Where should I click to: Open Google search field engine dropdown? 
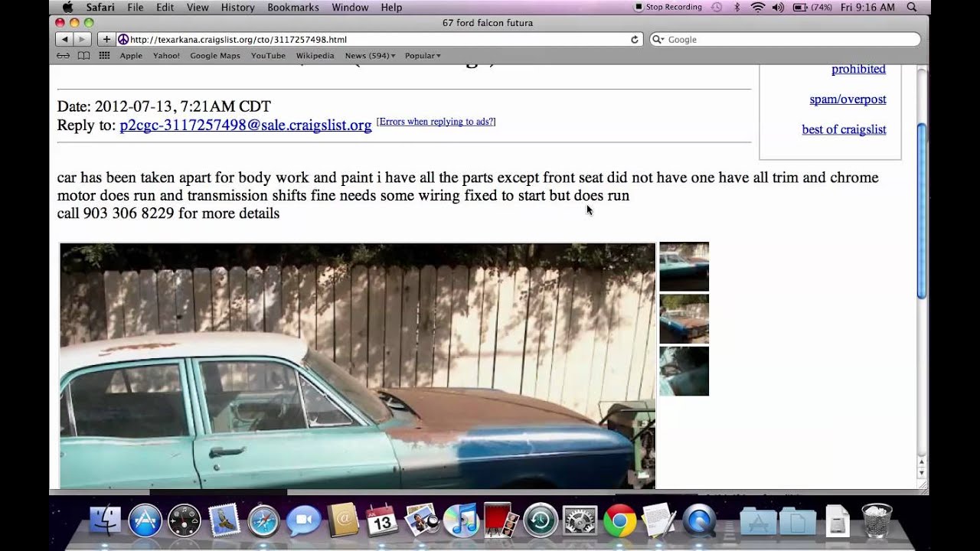658,39
